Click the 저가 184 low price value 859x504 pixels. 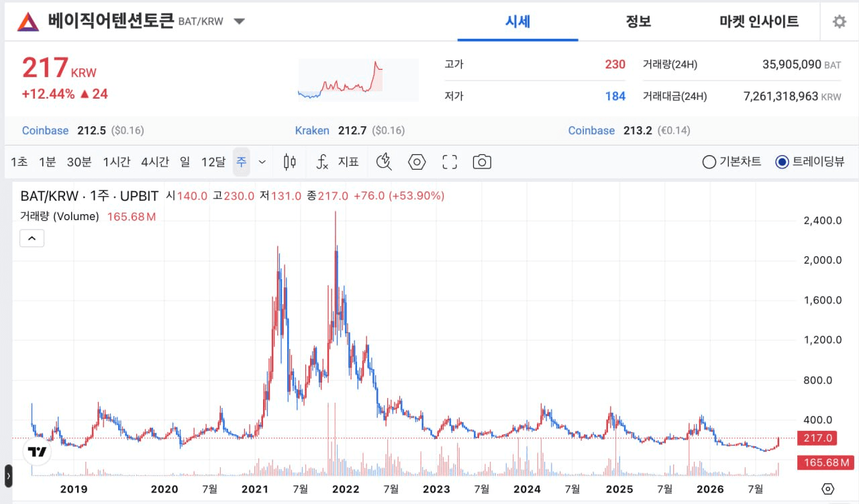point(615,96)
